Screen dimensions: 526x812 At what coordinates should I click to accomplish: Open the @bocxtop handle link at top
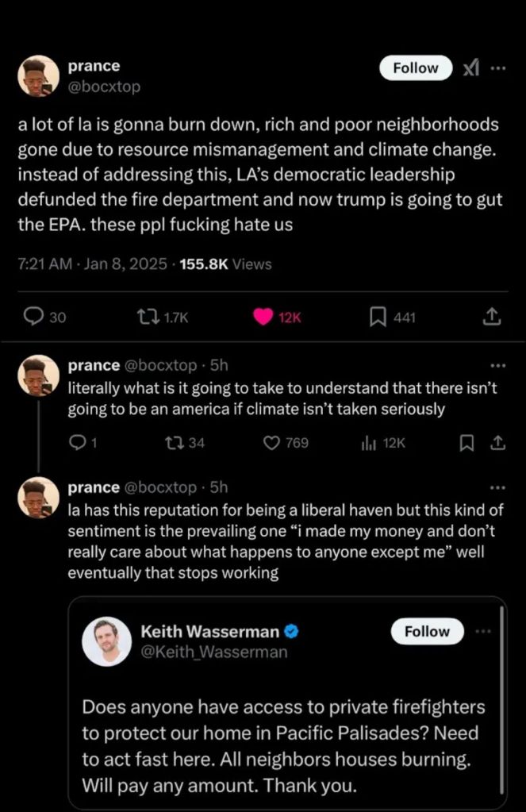(x=104, y=87)
